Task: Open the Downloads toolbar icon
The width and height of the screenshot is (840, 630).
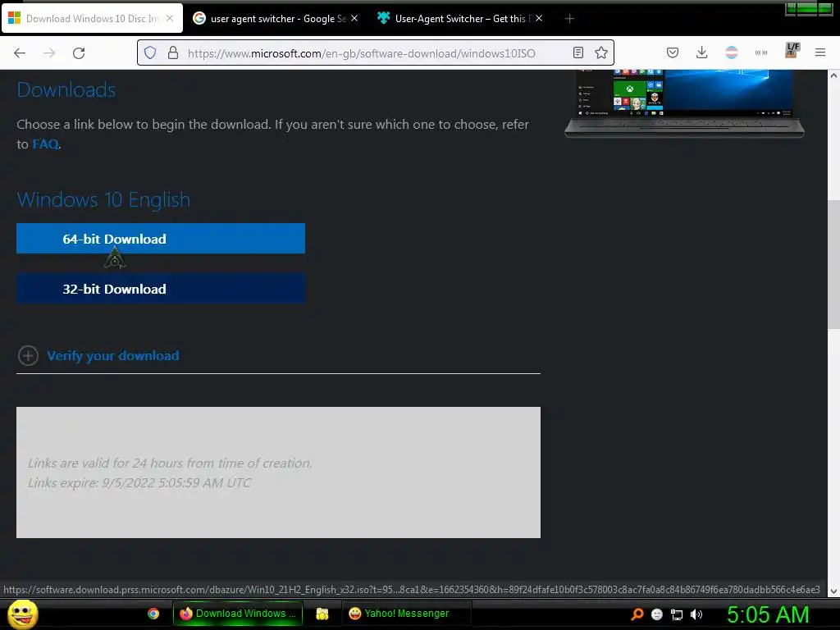Action: pos(702,52)
